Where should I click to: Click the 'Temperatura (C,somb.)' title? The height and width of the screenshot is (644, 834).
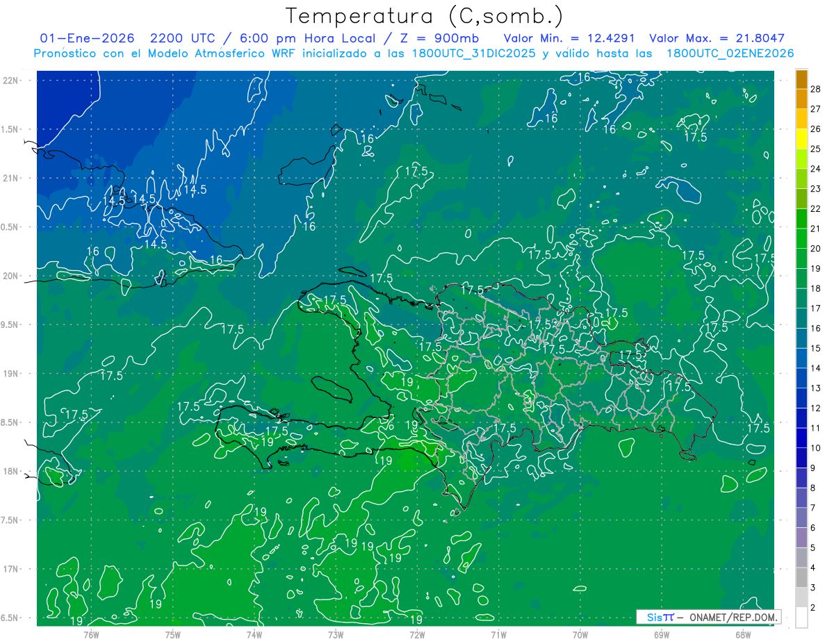coord(425,17)
